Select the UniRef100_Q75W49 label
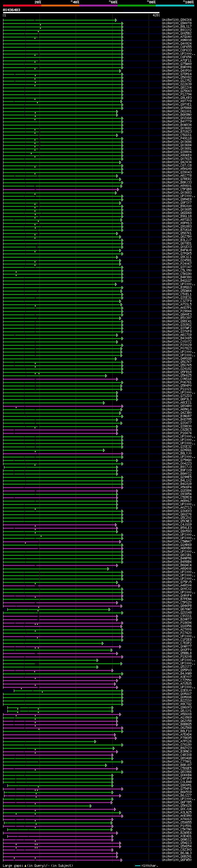 pyautogui.click(x=177, y=64)
